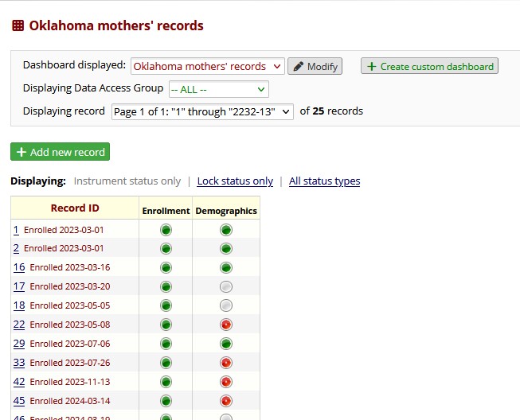Viewport: 520px width, 420px height.
Task: Click Enrollment status icon for record 29
Action: tap(166, 344)
